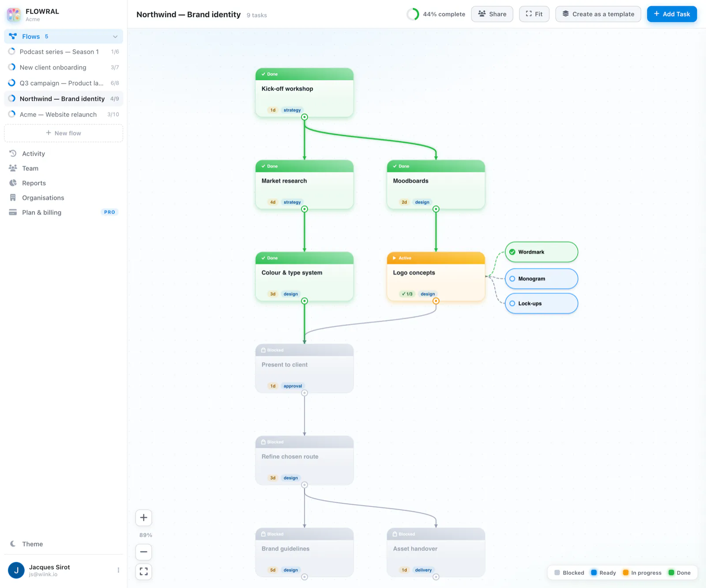Click the fullscreen fit icon below the zoom buttons
706x588 pixels.
click(x=143, y=572)
